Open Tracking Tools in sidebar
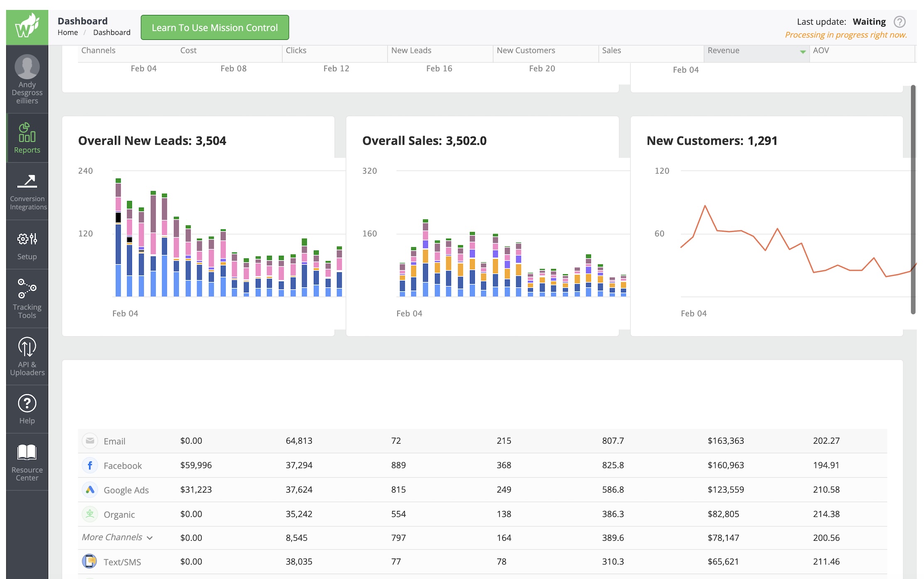The image size is (924, 579). click(27, 299)
